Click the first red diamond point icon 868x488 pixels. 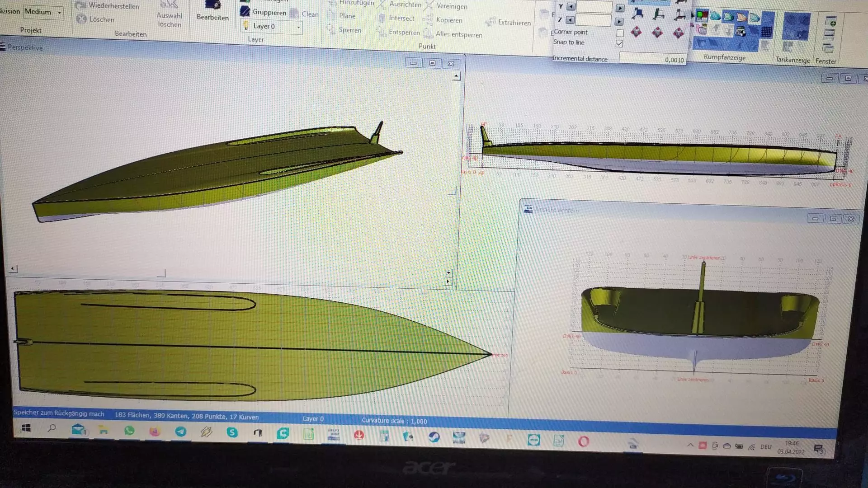[636, 32]
